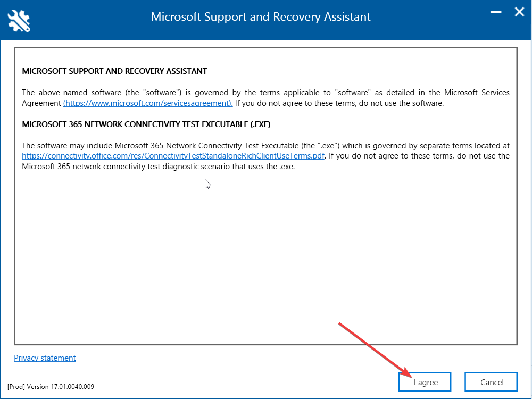
Task: Open the Microsoft Services Agreement link
Action: 148,103
